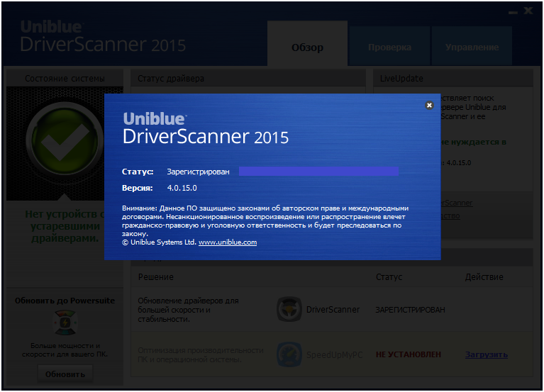This screenshot has width=544, height=392.
Task: Click the Действие column header
Action: (484, 277)
